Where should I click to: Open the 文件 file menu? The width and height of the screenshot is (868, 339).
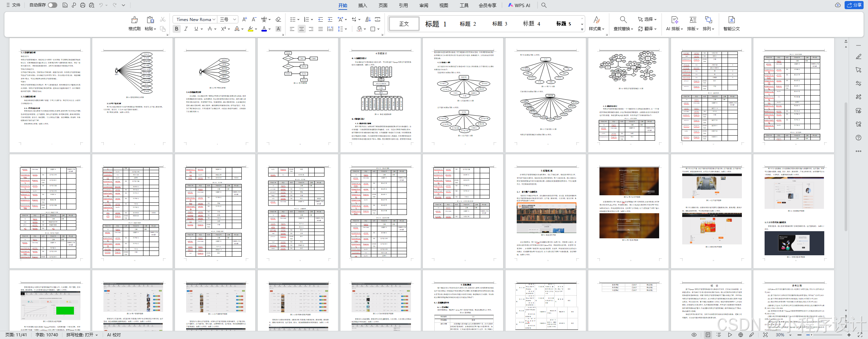[14, 5]
